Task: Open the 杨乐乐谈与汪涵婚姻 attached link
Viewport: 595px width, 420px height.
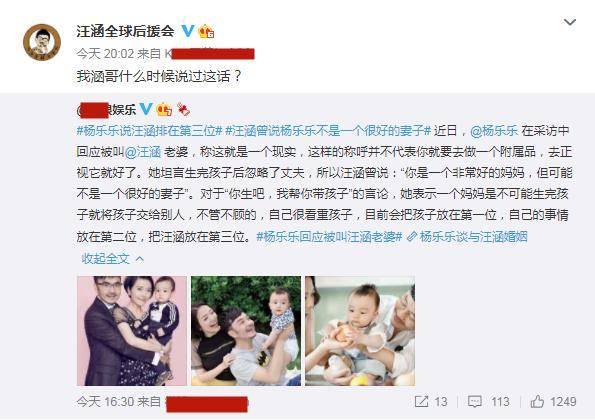Action: pos(467,237)
